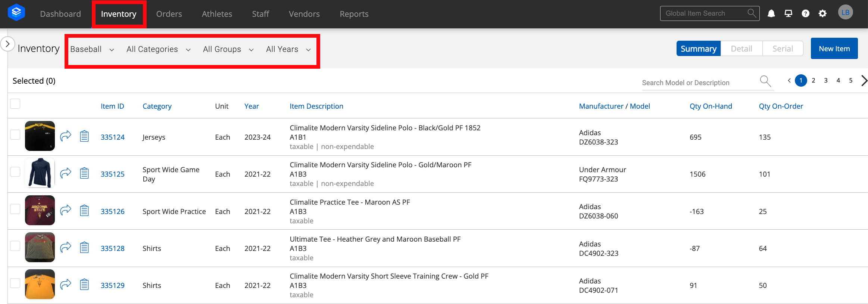This screenshot has width=868, height=304.
Task: Go to next page arrow
Action: pyautogui.click(x=864, y=81)
